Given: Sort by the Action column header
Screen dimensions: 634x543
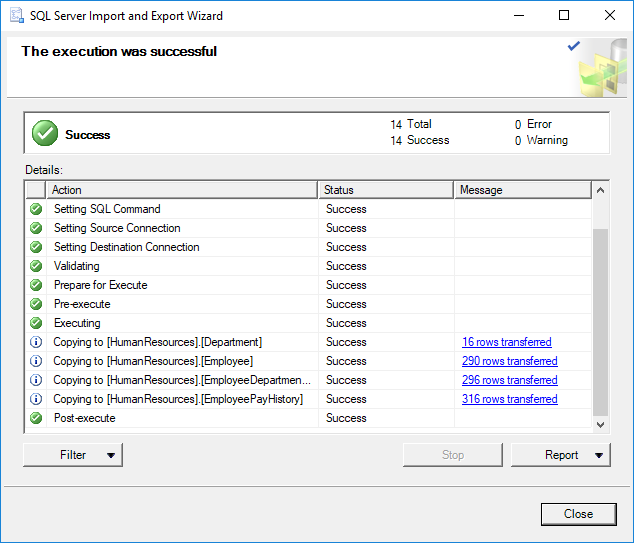Looking at the screenshot, I should [x=182, y=190].
